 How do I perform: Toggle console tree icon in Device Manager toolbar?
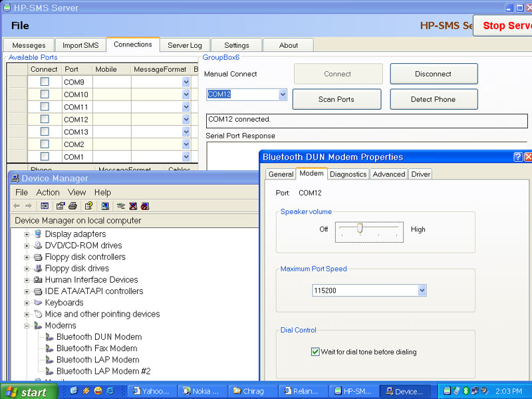coord(45,206)
